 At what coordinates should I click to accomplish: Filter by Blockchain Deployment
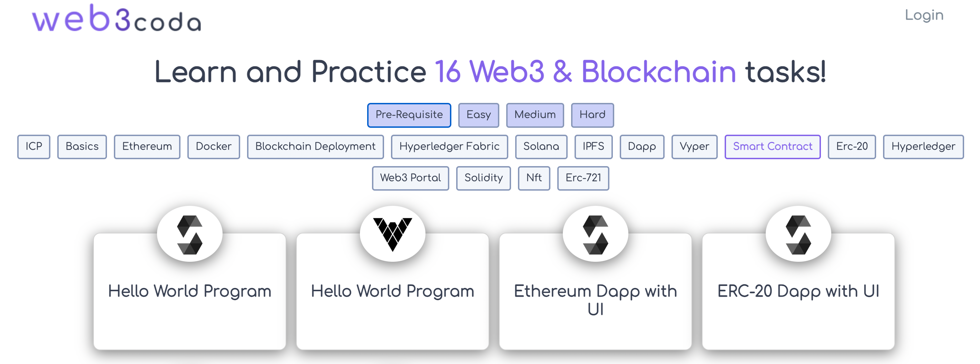pos(315,146)
